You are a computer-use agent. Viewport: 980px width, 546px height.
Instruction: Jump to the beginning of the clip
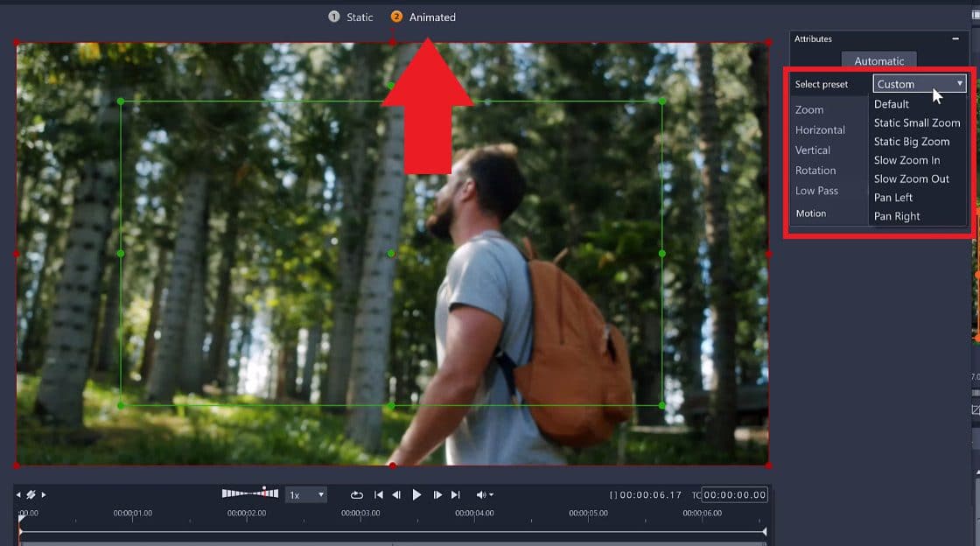pos(378,494)
